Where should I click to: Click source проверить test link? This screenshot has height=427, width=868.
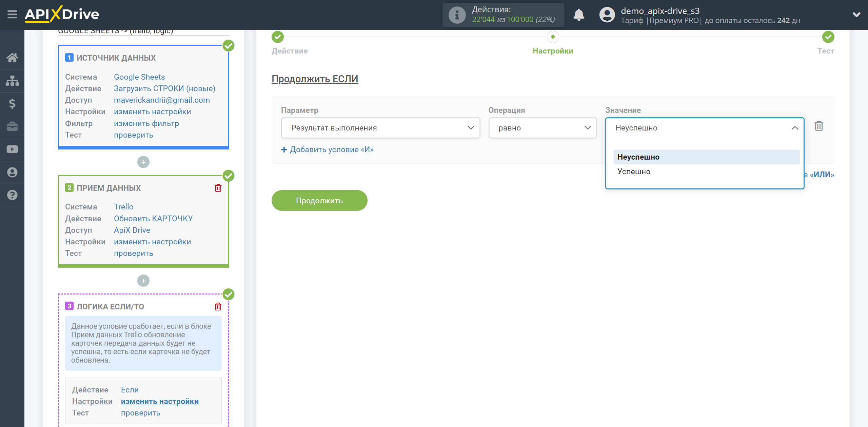tap(133, 135)
